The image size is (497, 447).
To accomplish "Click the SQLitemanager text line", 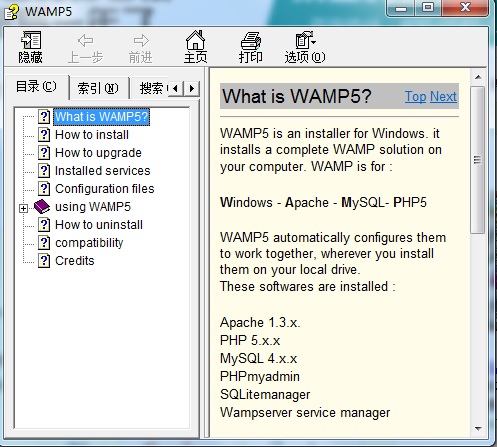I will click(x=265, y=395).
